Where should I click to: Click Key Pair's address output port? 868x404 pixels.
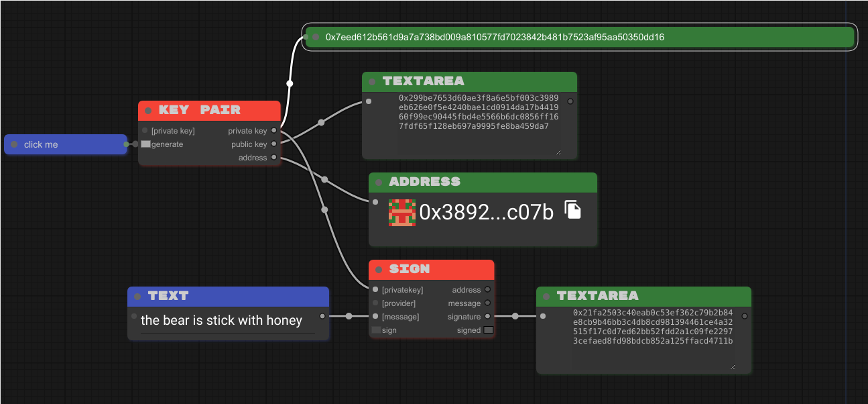coord(273,158)
